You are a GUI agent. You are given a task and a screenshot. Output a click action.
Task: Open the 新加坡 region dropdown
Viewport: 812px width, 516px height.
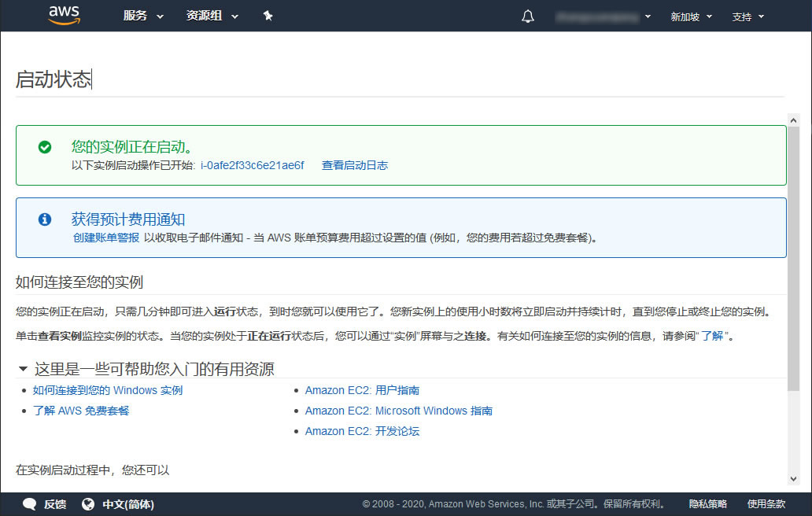pyautogui.click(x=692, y=17)
